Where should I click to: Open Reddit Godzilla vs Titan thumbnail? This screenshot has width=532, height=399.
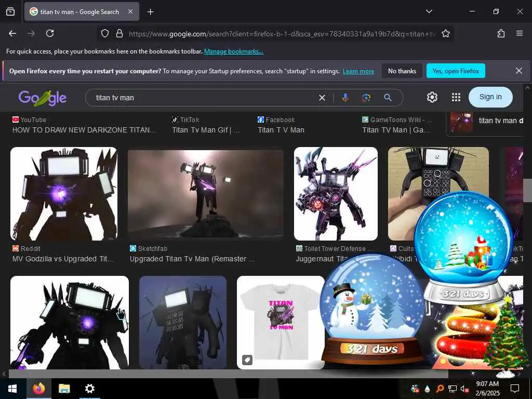(64, 194)
